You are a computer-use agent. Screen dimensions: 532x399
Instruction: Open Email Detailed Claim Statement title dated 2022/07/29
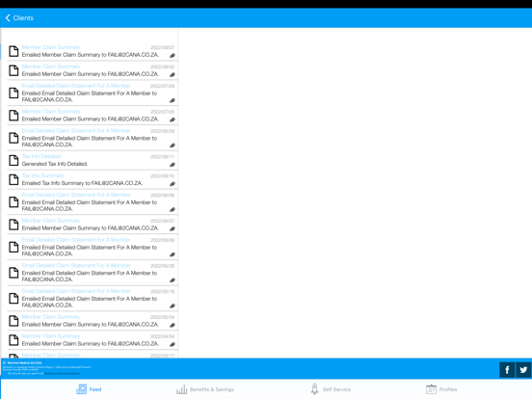(76, 86)
